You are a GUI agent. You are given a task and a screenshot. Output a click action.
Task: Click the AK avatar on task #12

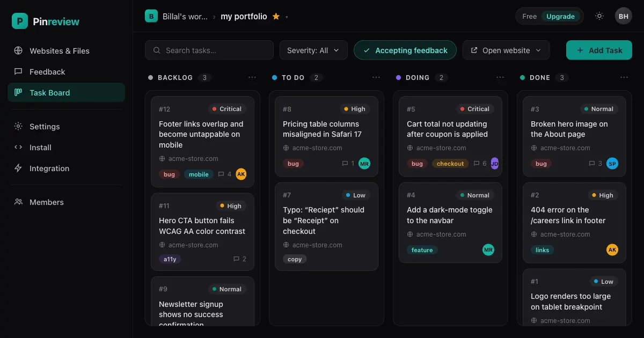(x=241, y=174)
